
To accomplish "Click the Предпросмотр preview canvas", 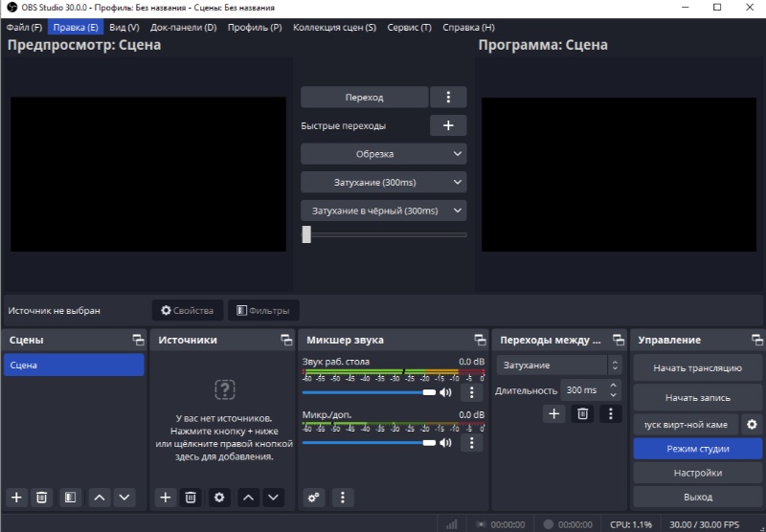I will (148, 174).
